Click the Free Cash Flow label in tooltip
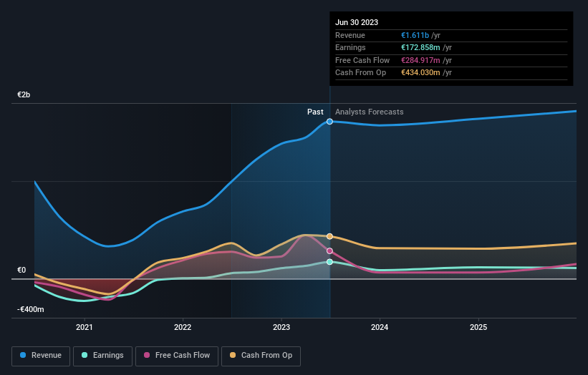The image size is (588, 375). pyautogui.click(x=362, y=60)
